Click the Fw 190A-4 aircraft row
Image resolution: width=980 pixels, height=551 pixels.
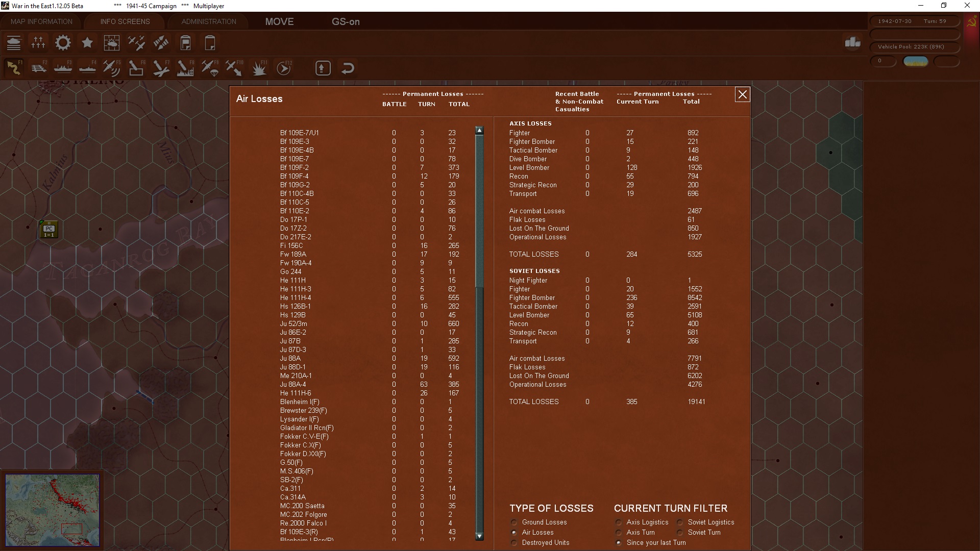pos(370,263)
